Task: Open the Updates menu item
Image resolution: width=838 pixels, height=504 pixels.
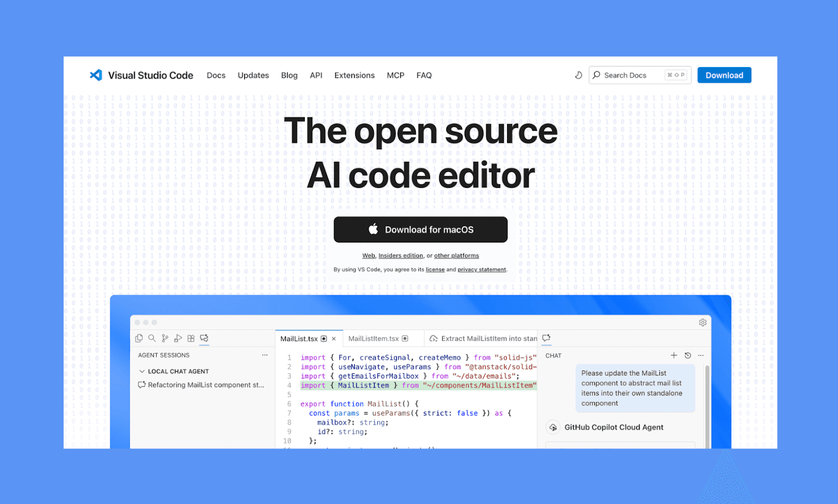Action: coord(253,75)
